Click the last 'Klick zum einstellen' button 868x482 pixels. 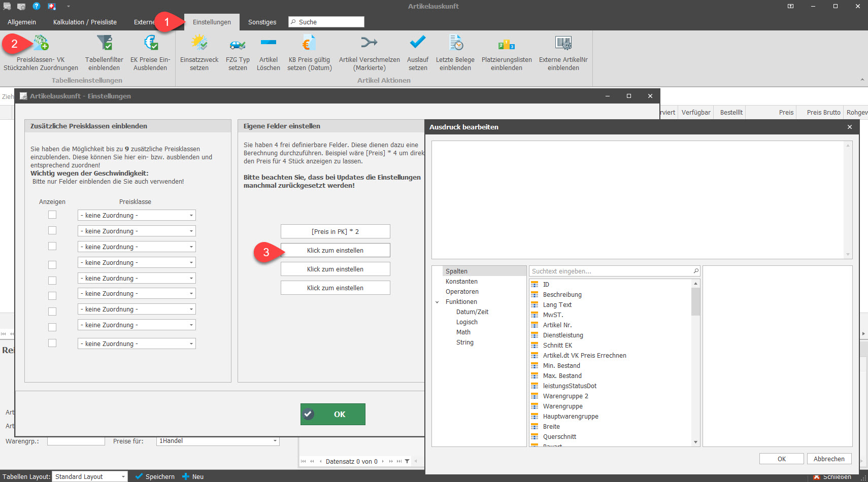click(x=335, y=288)
